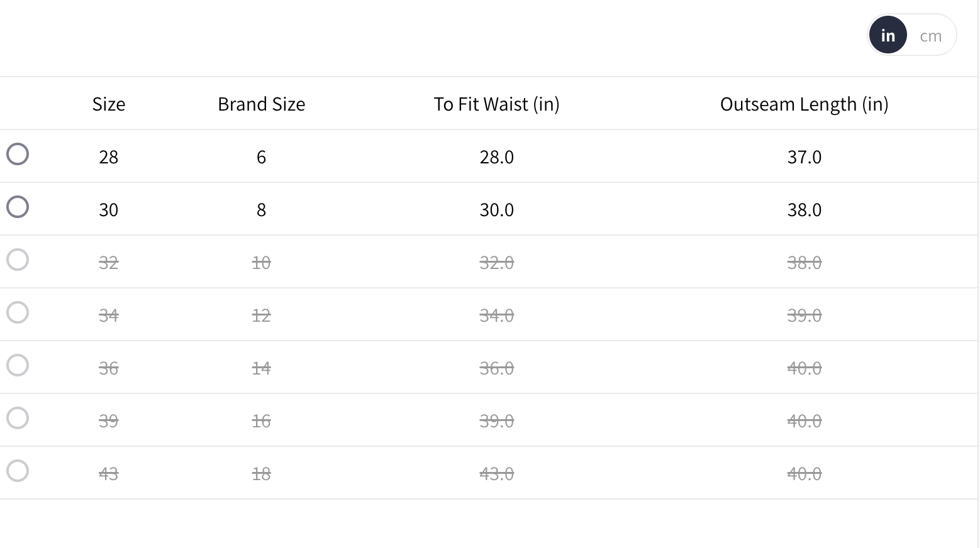Click the 37.0 outseam length value
Image resolution: width=980 pixels, height=548 pixels.
804,156
